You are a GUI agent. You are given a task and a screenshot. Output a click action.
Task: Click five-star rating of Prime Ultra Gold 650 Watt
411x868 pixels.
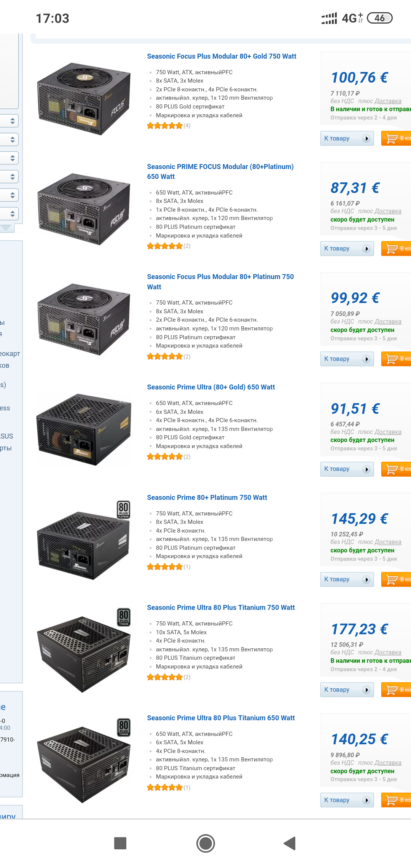(x=165, y=456)
